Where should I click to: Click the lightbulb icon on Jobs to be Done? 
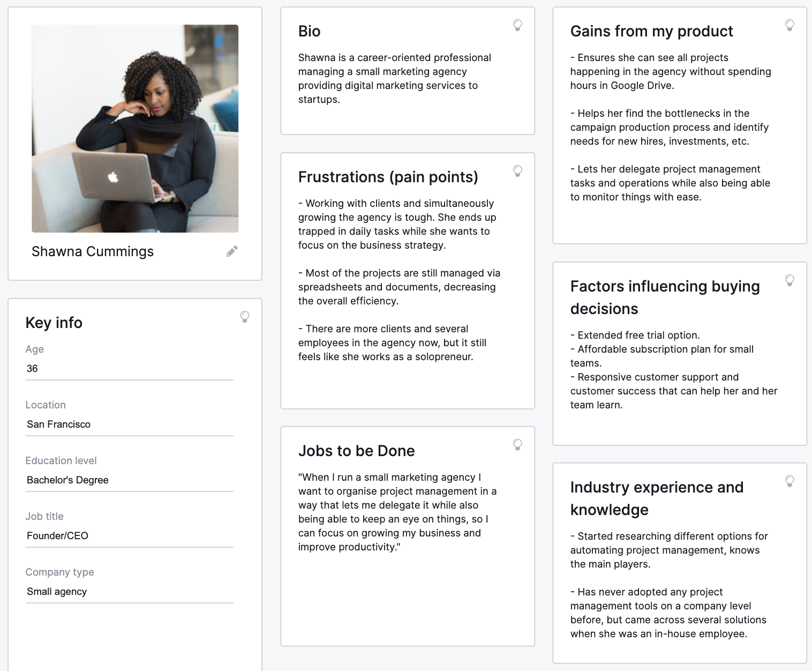tap(517, 445)
